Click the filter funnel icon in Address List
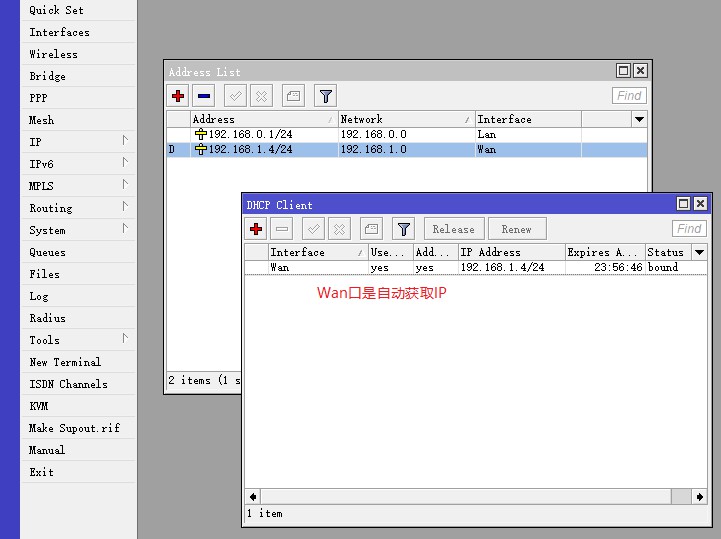Viewport: 721px width, 539px height. click(325, 96)
